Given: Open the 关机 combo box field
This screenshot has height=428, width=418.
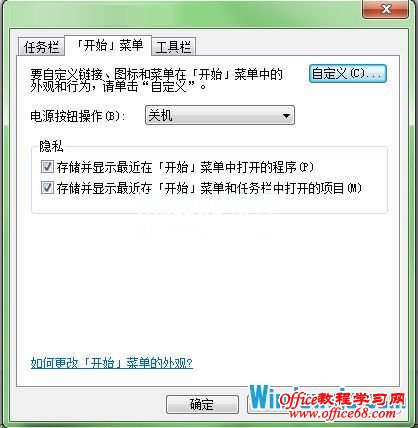Looking at the screenshot, I should (220, 115).
